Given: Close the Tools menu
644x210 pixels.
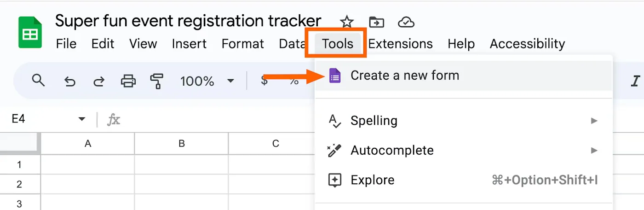Looking at the screenshot, I should click(338, 44).
